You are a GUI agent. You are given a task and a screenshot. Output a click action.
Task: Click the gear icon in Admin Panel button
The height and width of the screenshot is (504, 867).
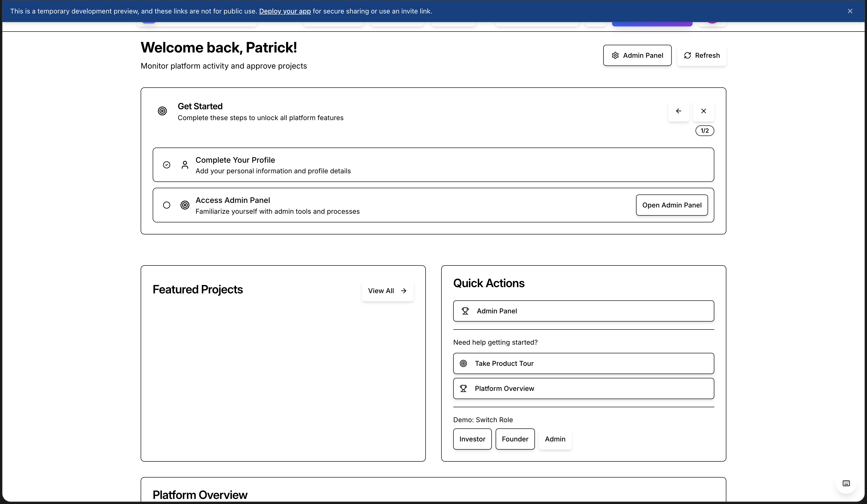(x=615, y=55)
